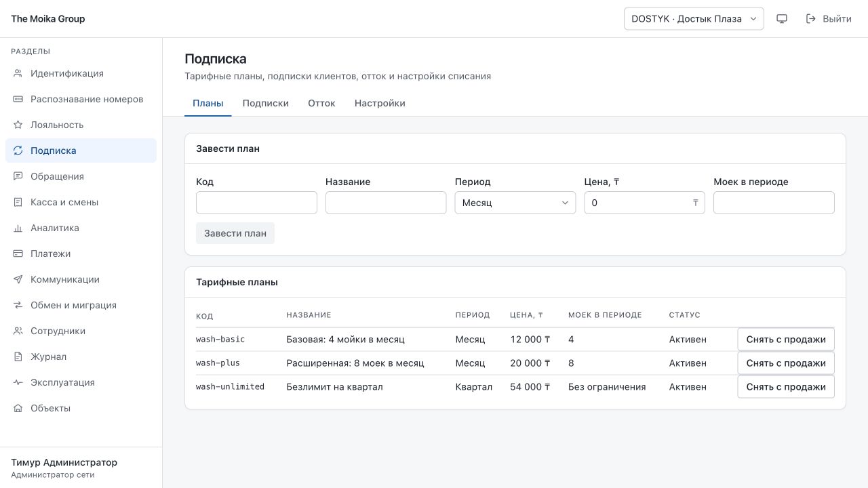Click the Квартал period cell
The height and width of the screenshot is (488, 868).
(474, 387)
